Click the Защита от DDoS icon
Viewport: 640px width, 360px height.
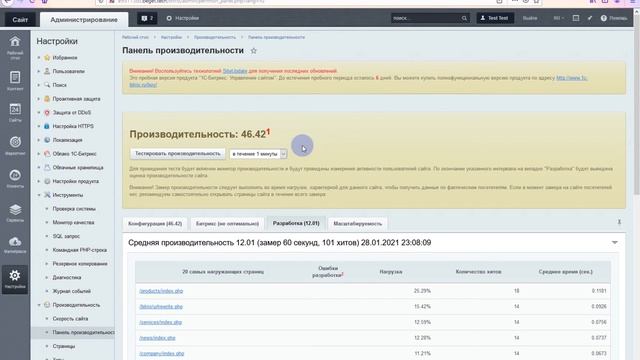tap(47, 112)
